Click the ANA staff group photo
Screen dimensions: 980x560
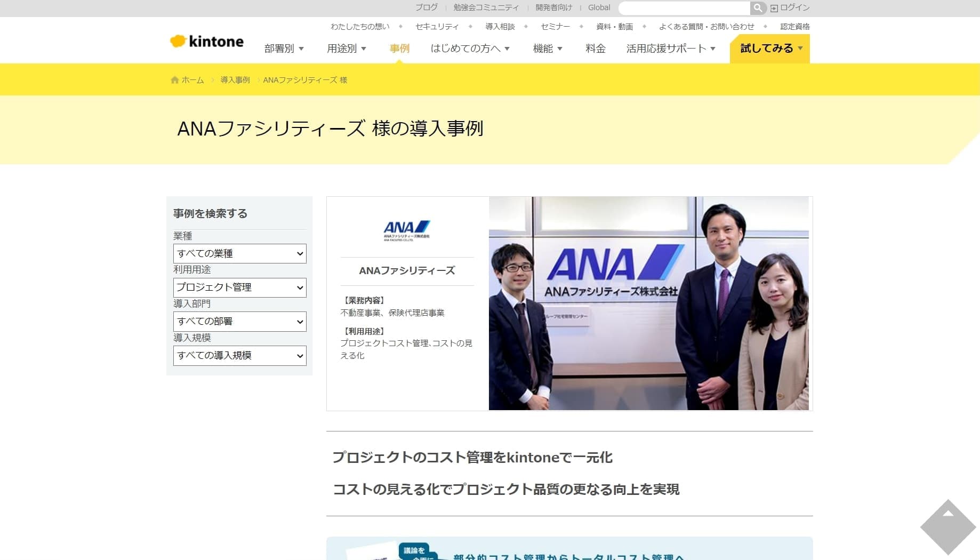(648, 303)
